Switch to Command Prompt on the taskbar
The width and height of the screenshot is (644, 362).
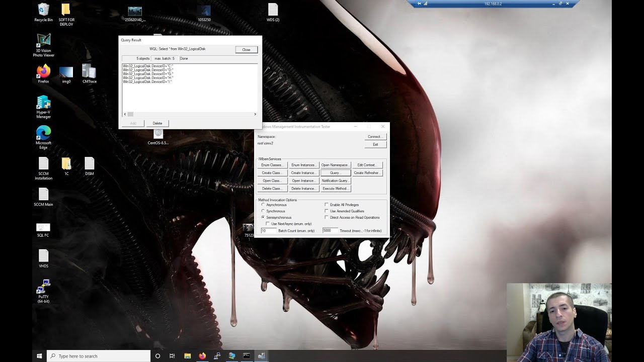pyautogui.click(x=247, y=356)
